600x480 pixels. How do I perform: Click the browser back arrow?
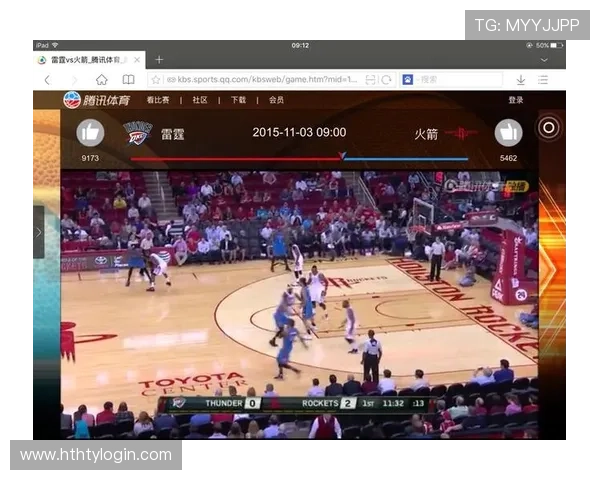coord(46,79)
